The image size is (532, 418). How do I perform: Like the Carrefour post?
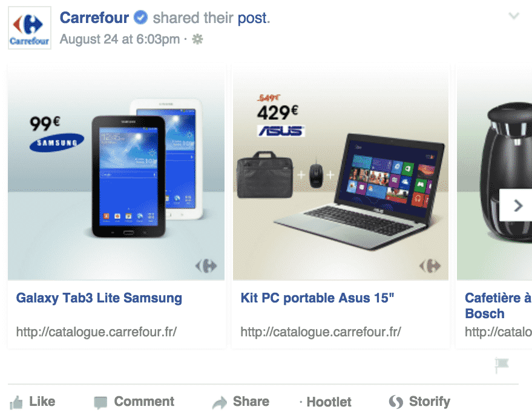33,402
